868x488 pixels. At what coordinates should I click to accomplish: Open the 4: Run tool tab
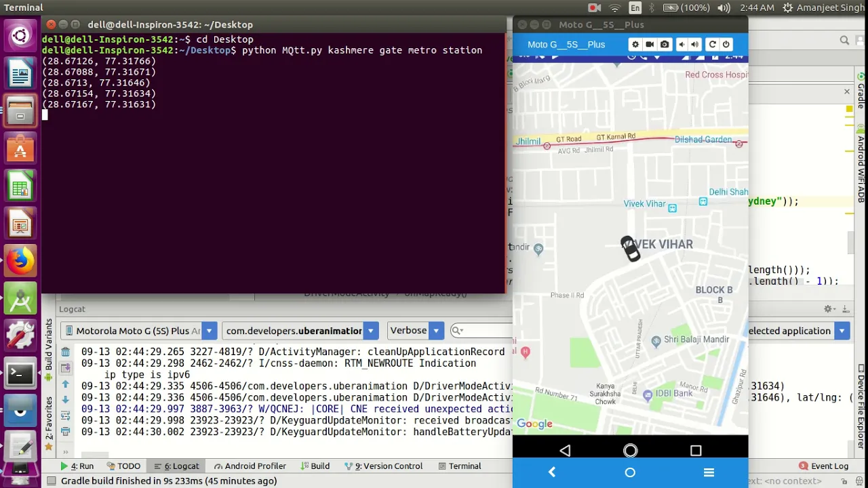coord(77,466)
